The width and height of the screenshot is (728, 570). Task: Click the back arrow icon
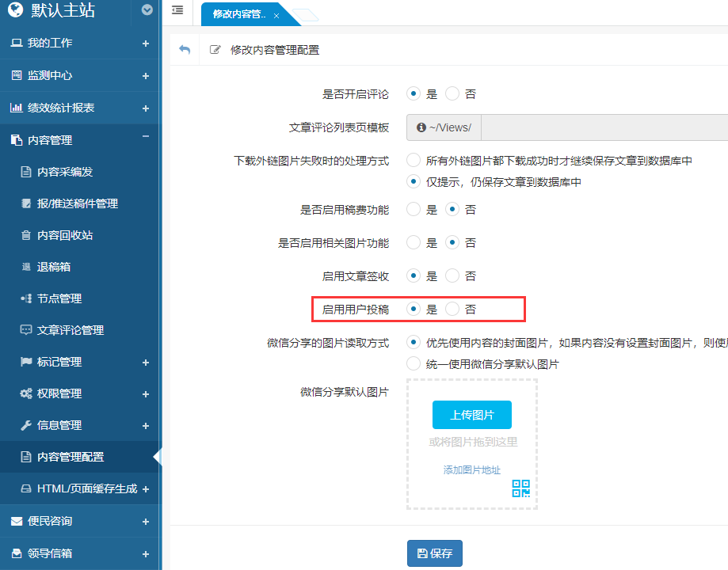point(185,50)
